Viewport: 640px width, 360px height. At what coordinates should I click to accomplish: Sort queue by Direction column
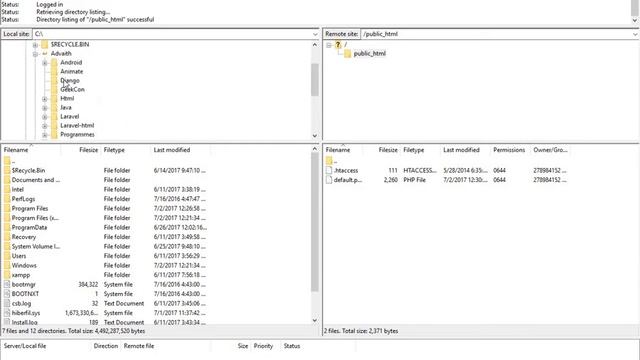[106, 346]
